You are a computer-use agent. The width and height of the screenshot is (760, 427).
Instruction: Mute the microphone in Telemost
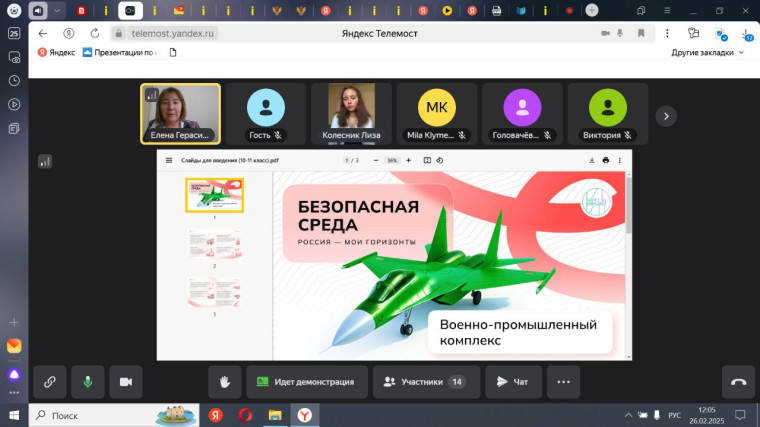pyautogui.click(x=88, y=382)
